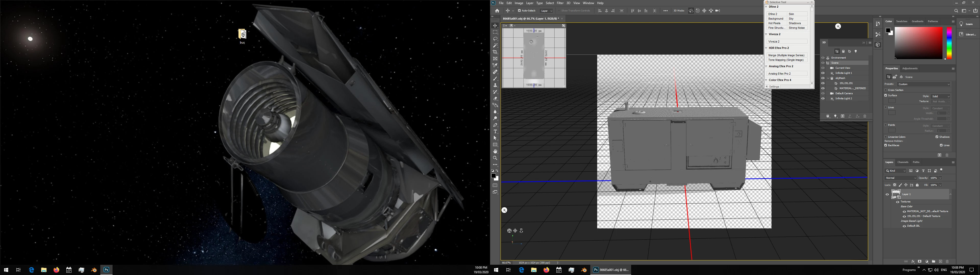The width and height of the screenshot is (980, 275).
Task: Filter 3D panel by lights
Action: click(856, 51)
